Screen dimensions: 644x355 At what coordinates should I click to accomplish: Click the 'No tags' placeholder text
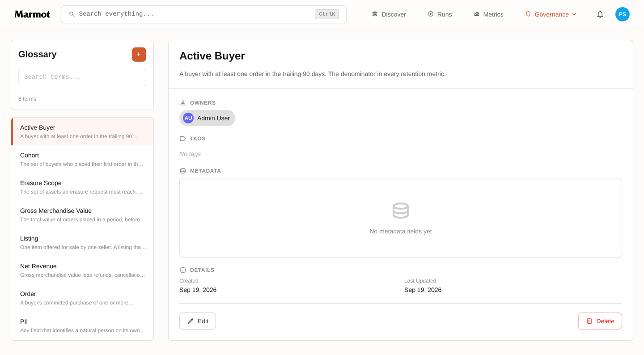point(190,154)
